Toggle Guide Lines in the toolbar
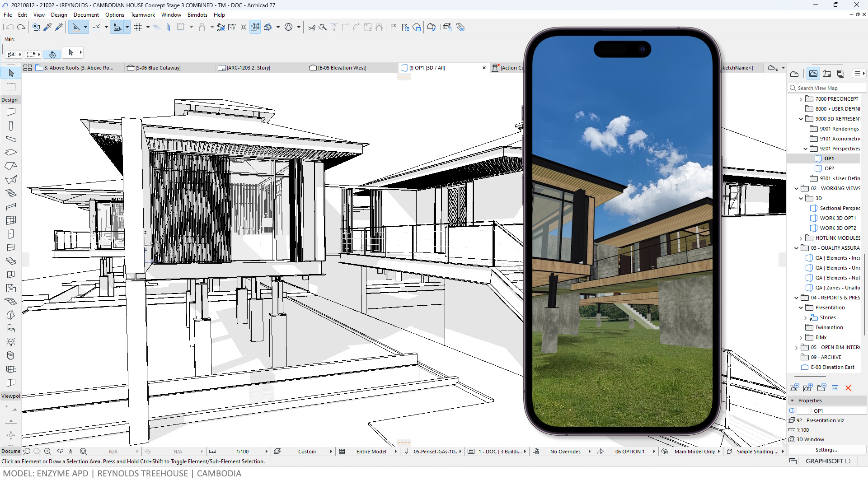Viewport: 868px width, 480px height. [x=96, y=27]
